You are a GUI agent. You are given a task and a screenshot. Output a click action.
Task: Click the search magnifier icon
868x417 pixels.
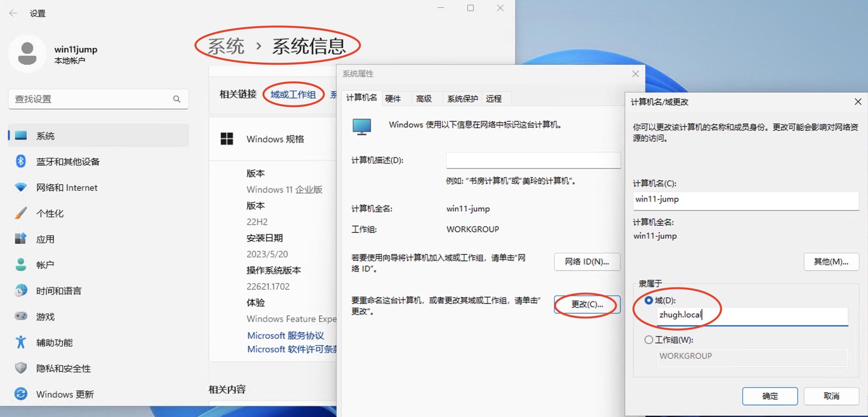[x=177, y=99]
